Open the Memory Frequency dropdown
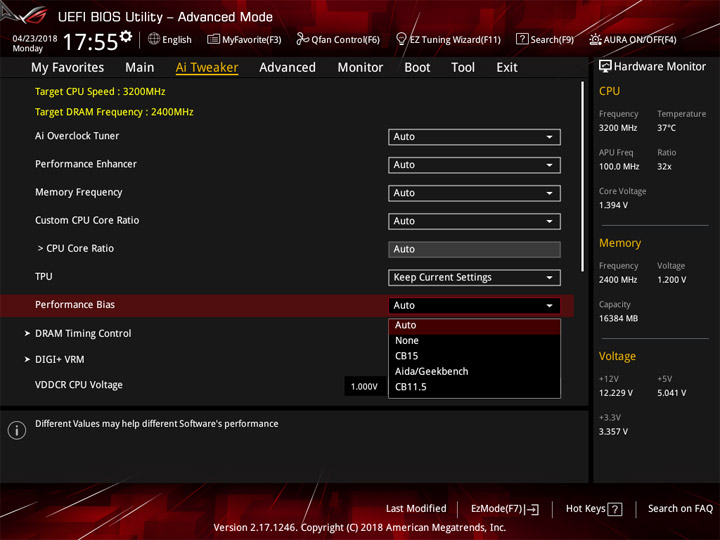720x540 pixels. pos(474,193)
